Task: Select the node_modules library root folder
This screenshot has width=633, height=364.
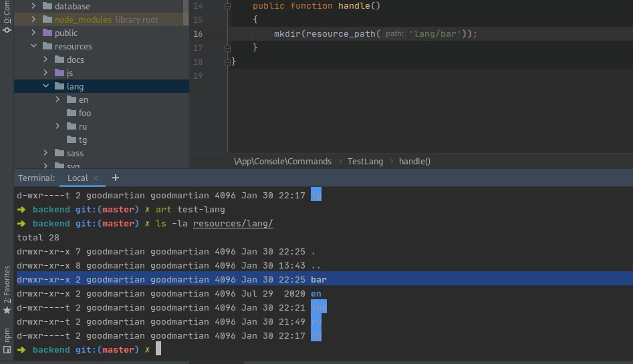Action: coord(101,19)
